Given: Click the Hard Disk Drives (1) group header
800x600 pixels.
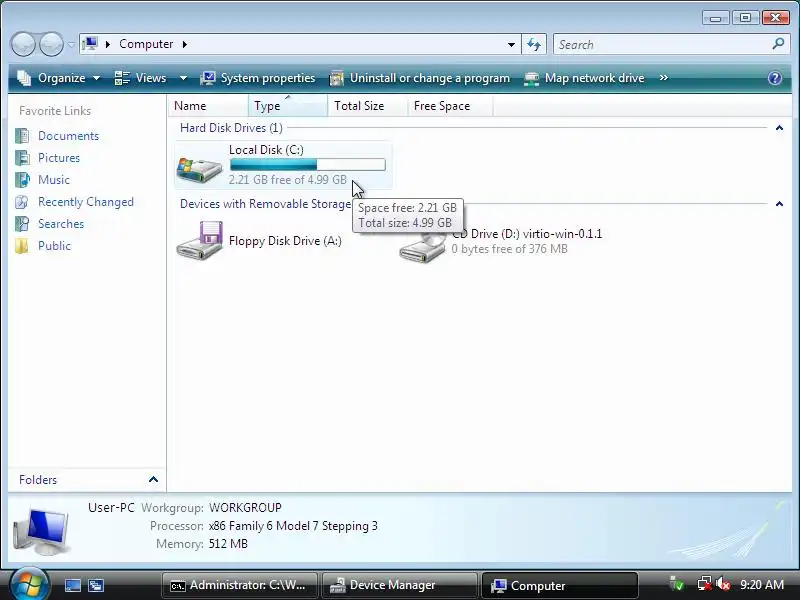Looking at the screenshot, I should click(231, 128).
